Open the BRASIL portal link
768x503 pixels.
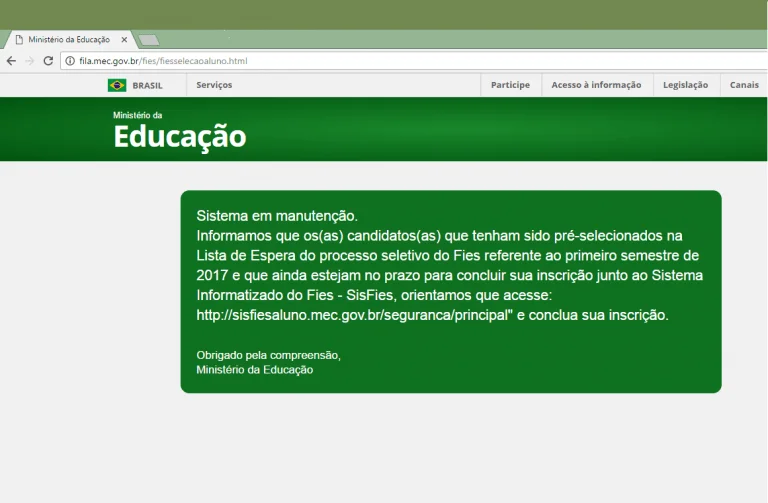(147, 85)
